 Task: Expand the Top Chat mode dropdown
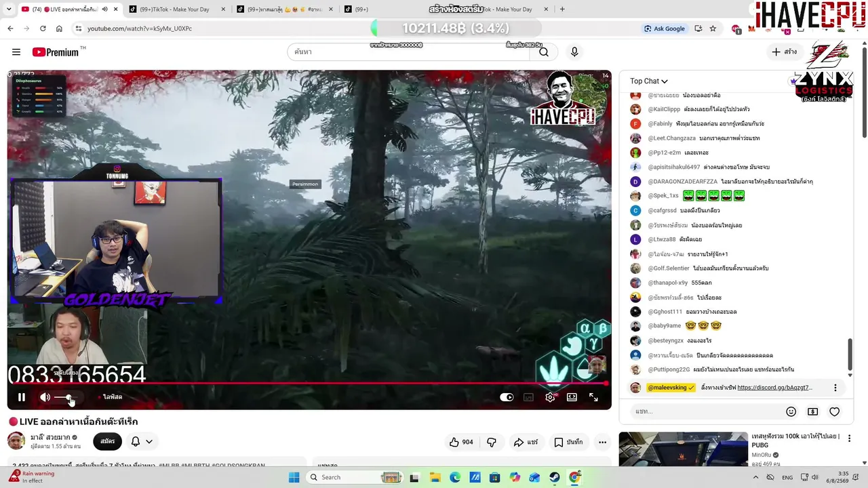click(649, 81)
